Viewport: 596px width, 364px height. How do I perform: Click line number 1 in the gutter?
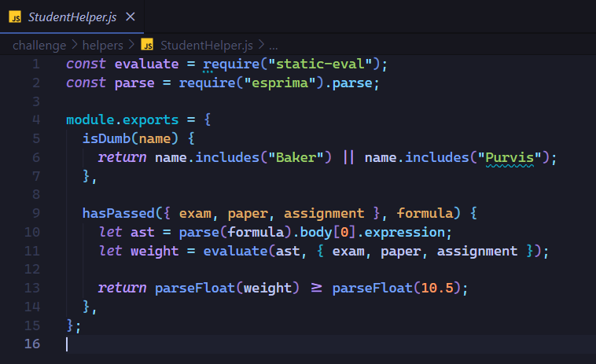35,64
